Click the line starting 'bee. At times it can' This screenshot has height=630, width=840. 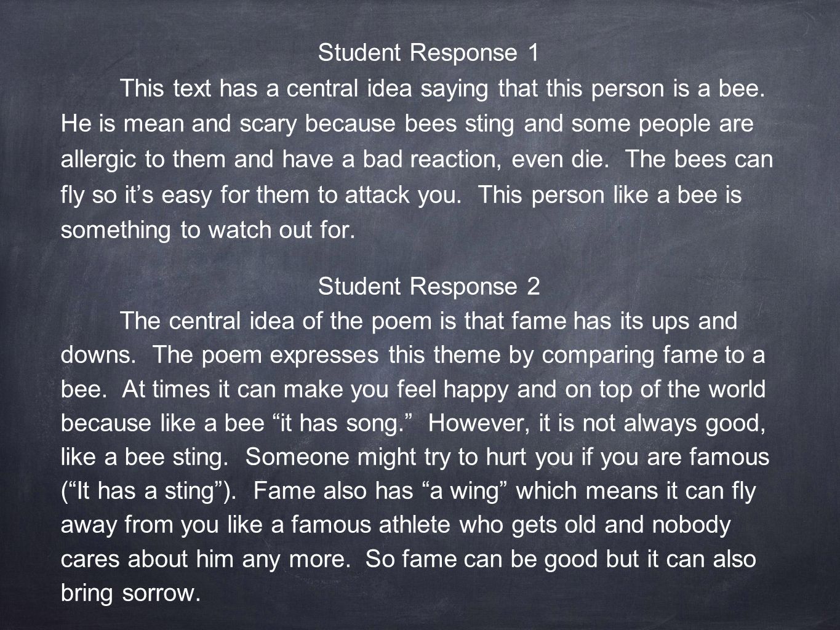[414, 392]
